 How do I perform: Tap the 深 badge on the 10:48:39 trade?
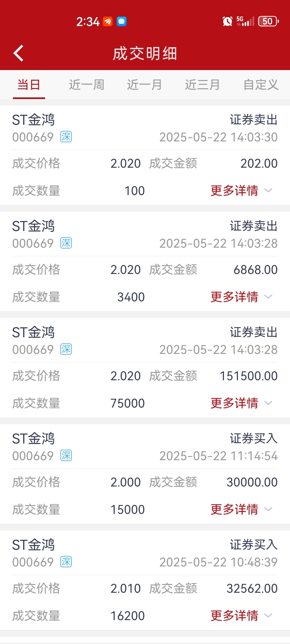(66, 562)
